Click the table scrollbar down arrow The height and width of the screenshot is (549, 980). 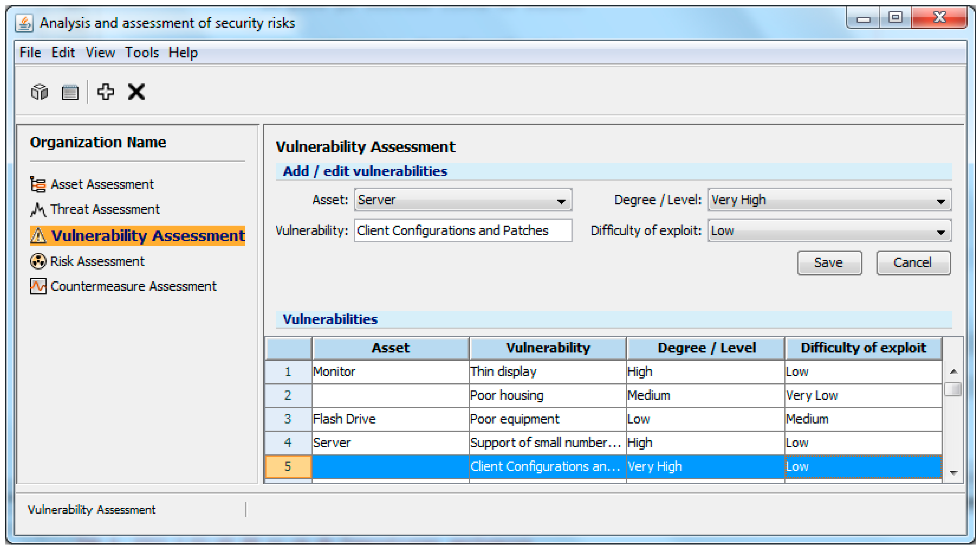pos(953,473)
